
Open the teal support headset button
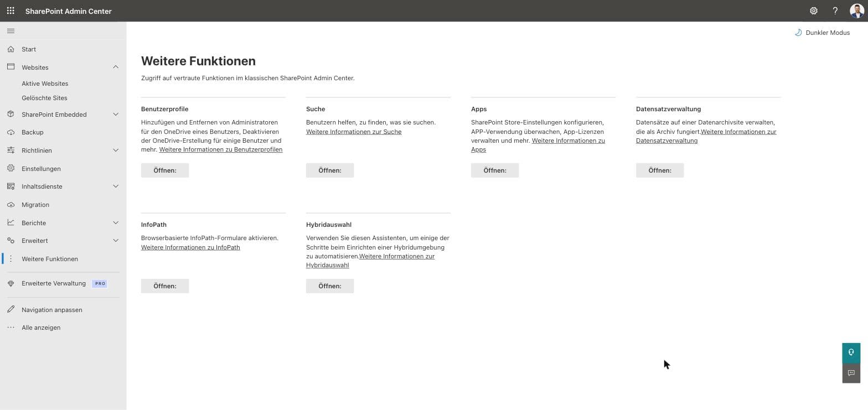[x=851, y=352]
